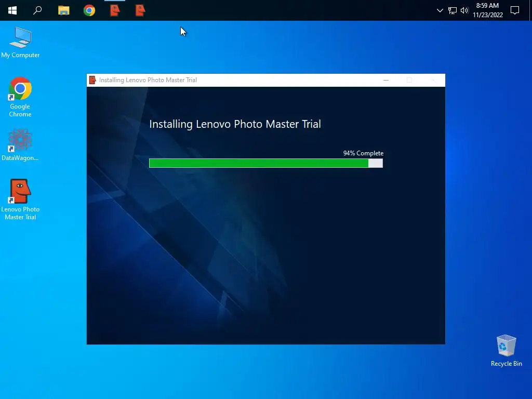Open the clock showing 8:59 AM
Image resolution: width=532 pixels, height=399 pixels.
pos(487,10)
